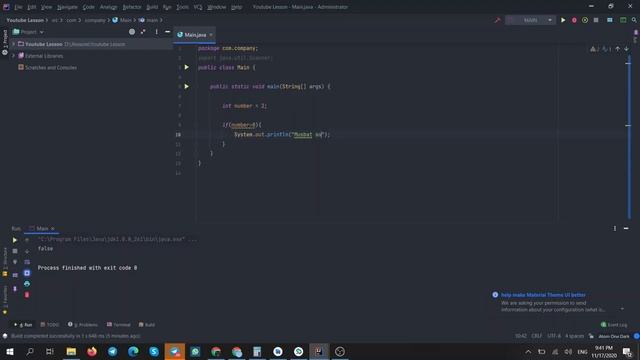This screenshot has height=360, width=640.
Task: Open the Run tool window button
Action: pos(23,325)
